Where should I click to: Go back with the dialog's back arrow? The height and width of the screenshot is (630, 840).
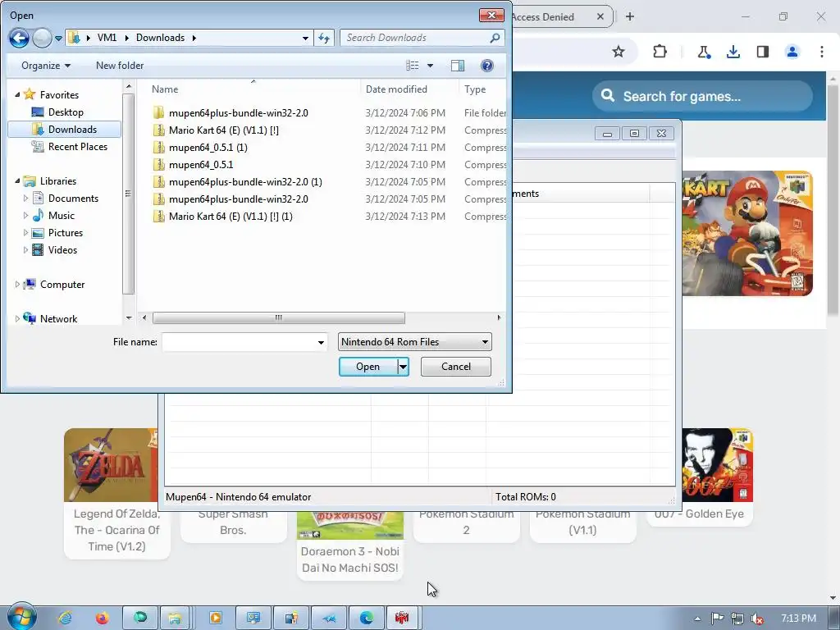pyautogui.click(x=19, y=38)
